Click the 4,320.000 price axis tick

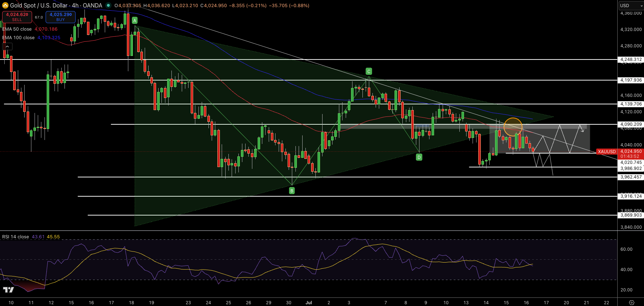point(631,30)
